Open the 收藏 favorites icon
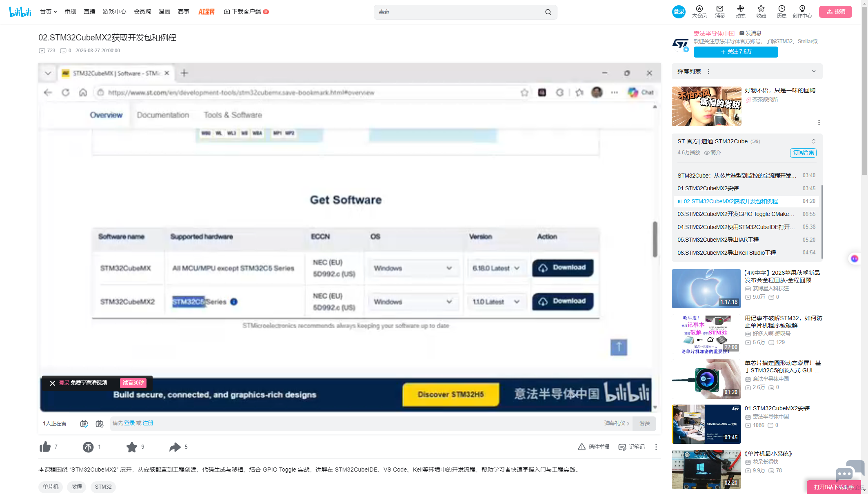Viewport: 868px width, 494px height. coord(761,11)
